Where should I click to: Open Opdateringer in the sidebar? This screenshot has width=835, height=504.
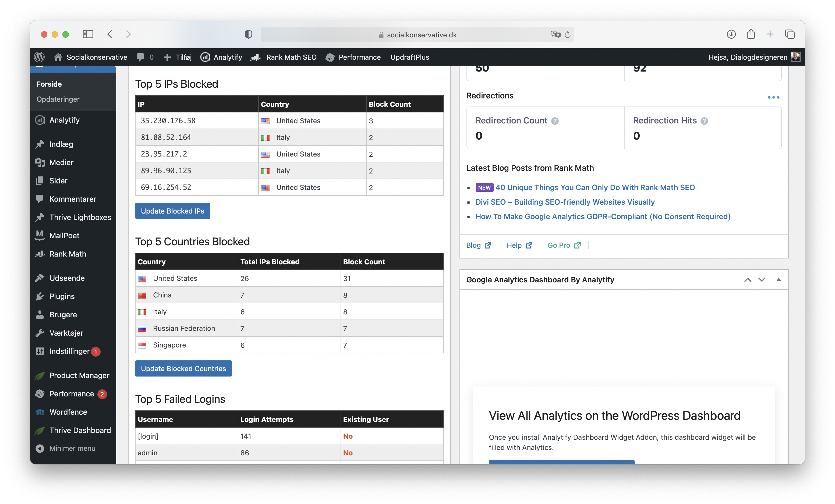[x=58, y=99]
